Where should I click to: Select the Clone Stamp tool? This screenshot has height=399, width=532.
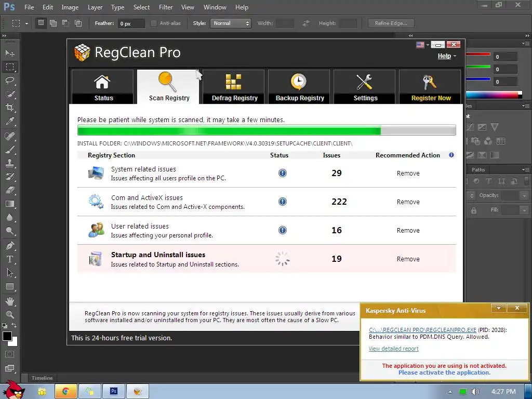click(10, 163)
